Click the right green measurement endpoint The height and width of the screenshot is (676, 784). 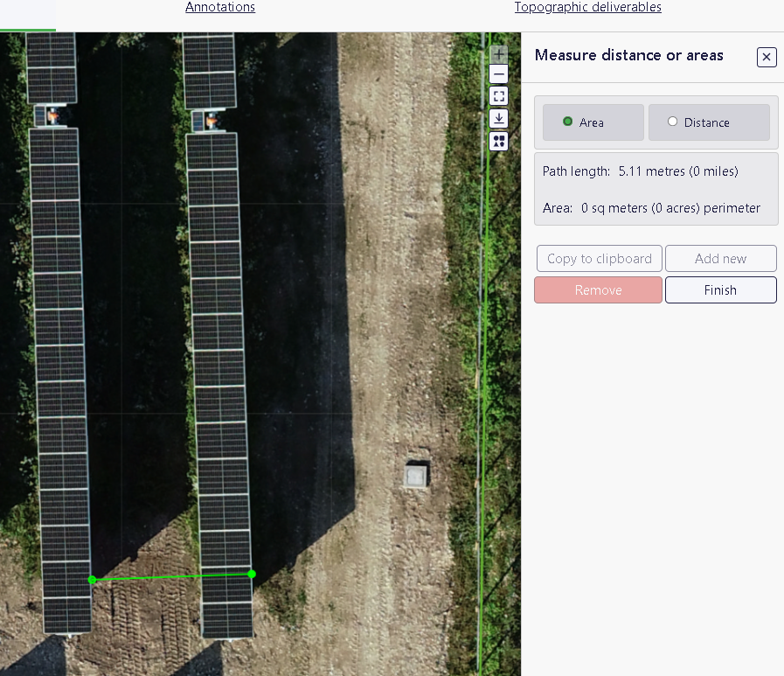click(x=252, y=574)
